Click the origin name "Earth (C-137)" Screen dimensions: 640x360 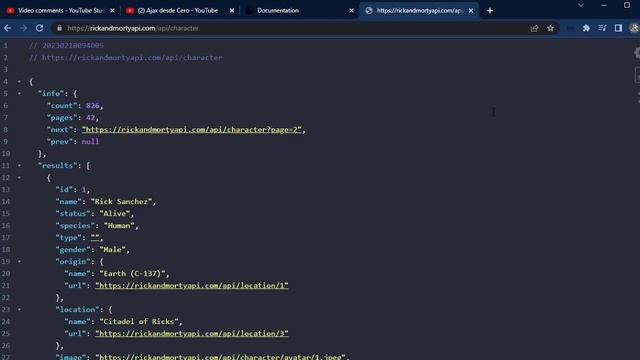coord(132,273)
